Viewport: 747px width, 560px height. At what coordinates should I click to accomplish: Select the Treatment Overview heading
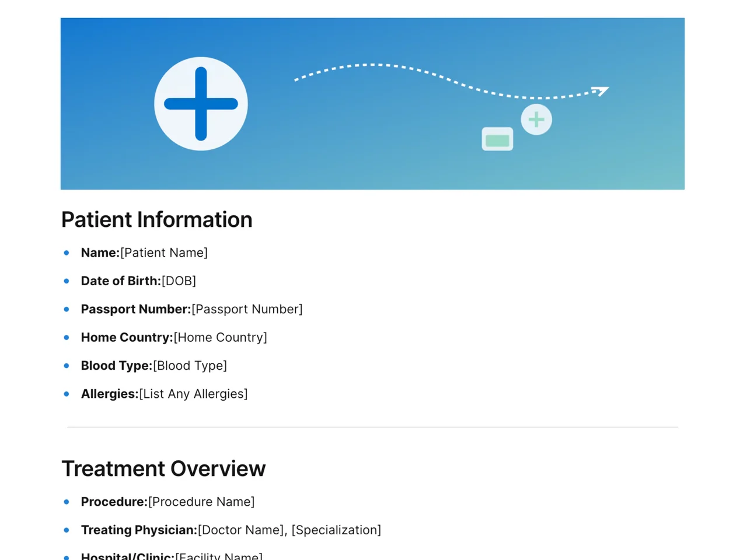click(163, 469)
